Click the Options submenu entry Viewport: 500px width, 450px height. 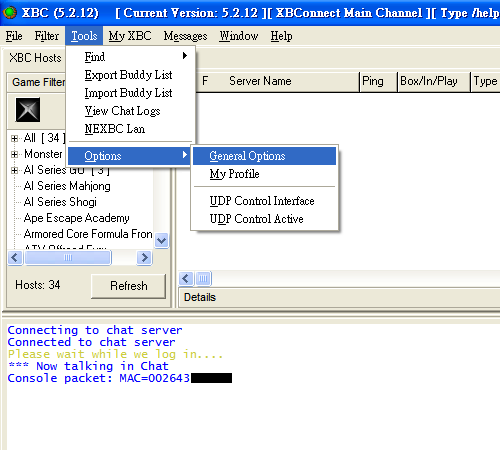130,156
